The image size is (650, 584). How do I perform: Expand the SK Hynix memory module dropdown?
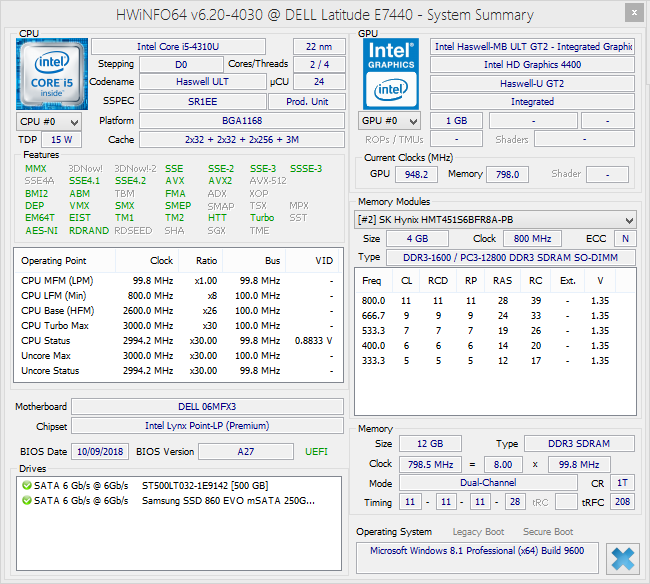[496, 220]
